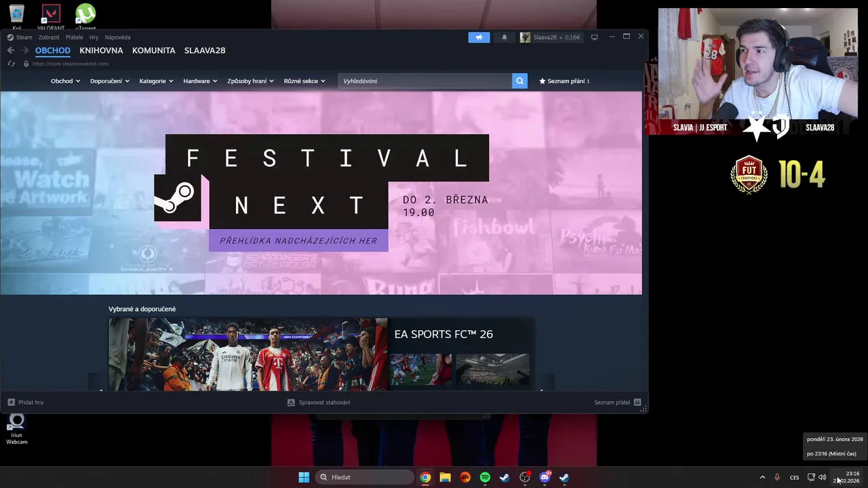This screenshot has width=868, height=488.
Task: Expand the Způsoby hraní dropdown
Action: coord(250,81)
